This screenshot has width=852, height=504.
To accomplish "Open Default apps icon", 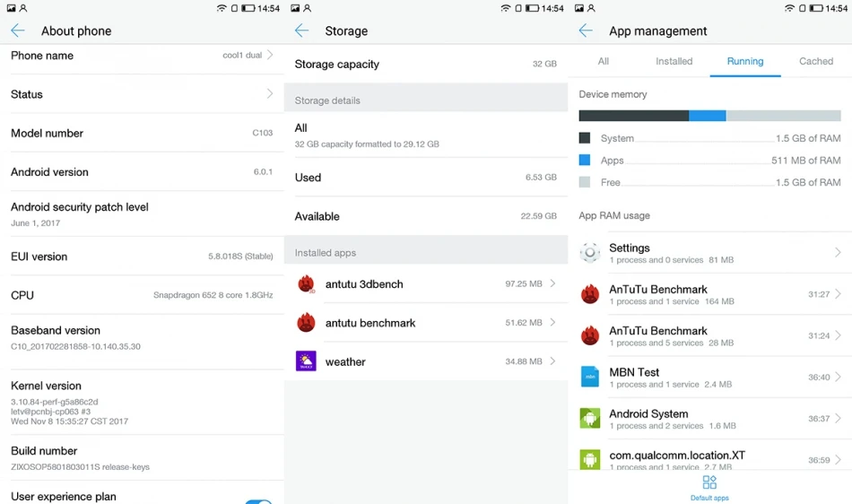I will click(x=709, y=482).
